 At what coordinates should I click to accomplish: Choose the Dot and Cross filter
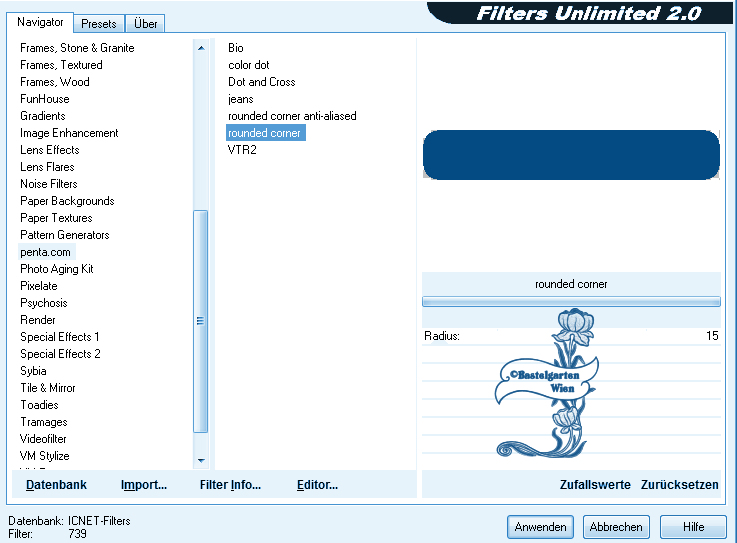(261, 82)
